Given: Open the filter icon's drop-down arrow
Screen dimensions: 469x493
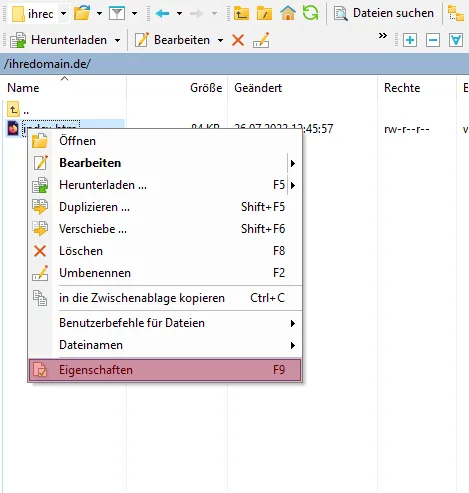Looking at the screenshot, I should (134, 14).
